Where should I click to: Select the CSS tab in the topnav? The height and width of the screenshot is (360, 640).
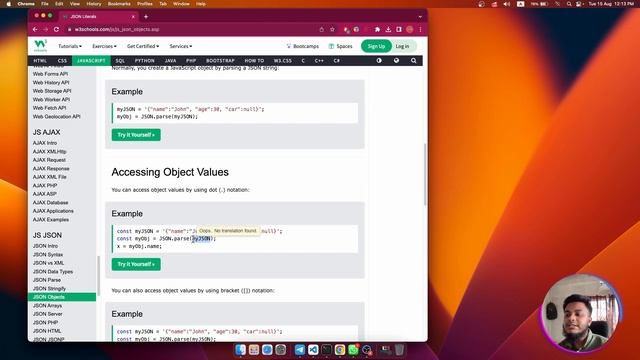(x=62, y=60)
